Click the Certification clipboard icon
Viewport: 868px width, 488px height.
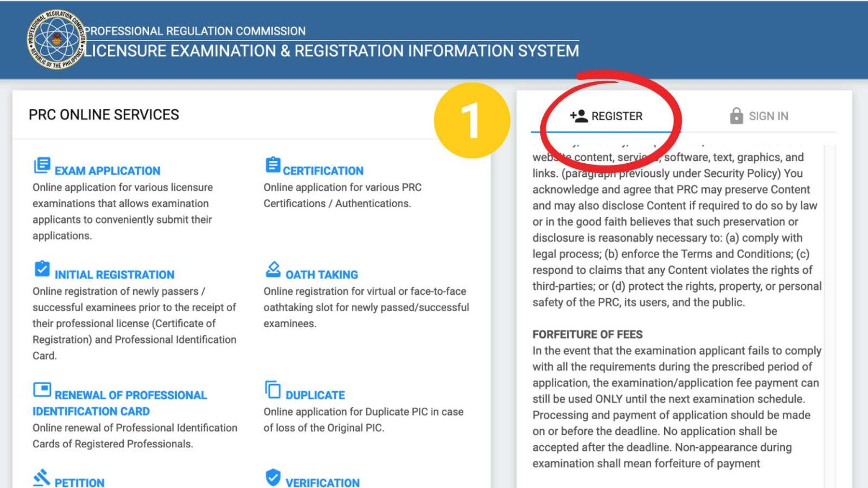click(273, 165)
